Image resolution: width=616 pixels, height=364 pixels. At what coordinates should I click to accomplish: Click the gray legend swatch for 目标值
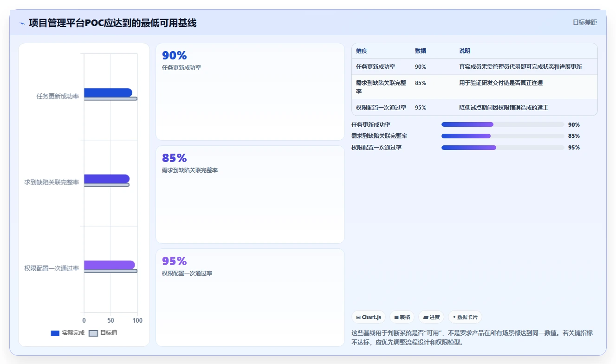[x=93, y=333]
